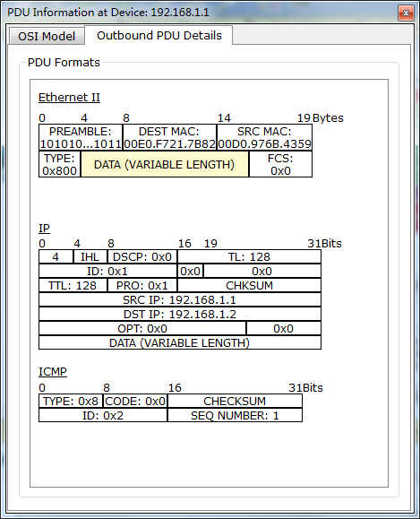420x519 pixels.
Task: Click the Ethernet II heading
Action: pyautogui.click(x=69, y=98)
